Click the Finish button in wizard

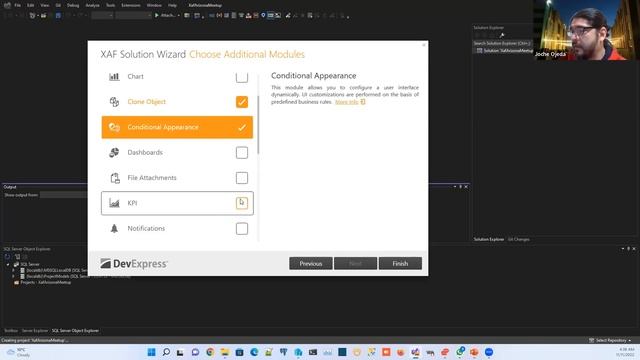(x=400, y=263)
